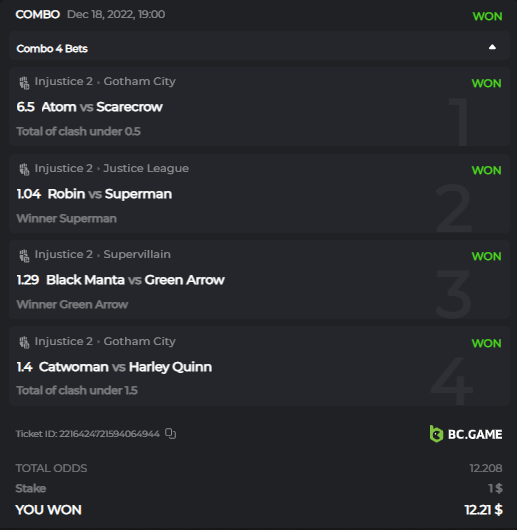Open the Black Manta vs Green Arrow match
Screen dimensions: 517x530
[x=135, y=280]
